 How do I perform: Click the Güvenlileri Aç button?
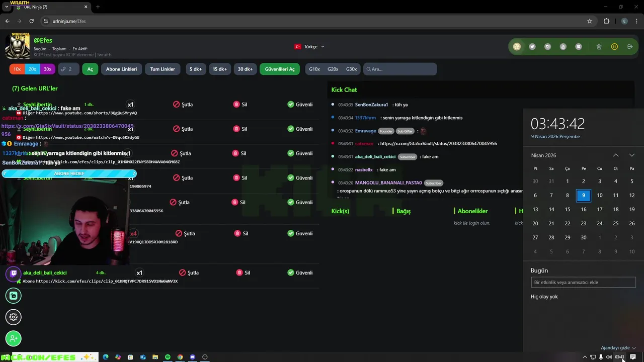pos(280,69)
